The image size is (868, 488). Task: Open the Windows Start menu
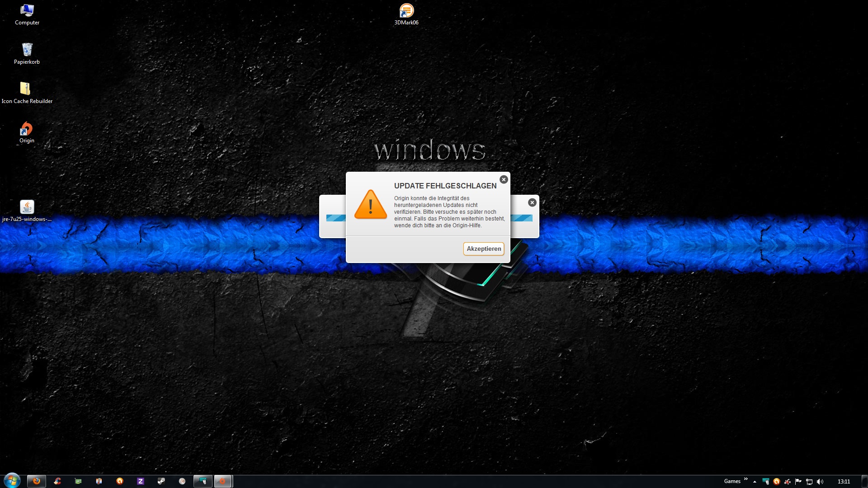(x=12, y=480)
